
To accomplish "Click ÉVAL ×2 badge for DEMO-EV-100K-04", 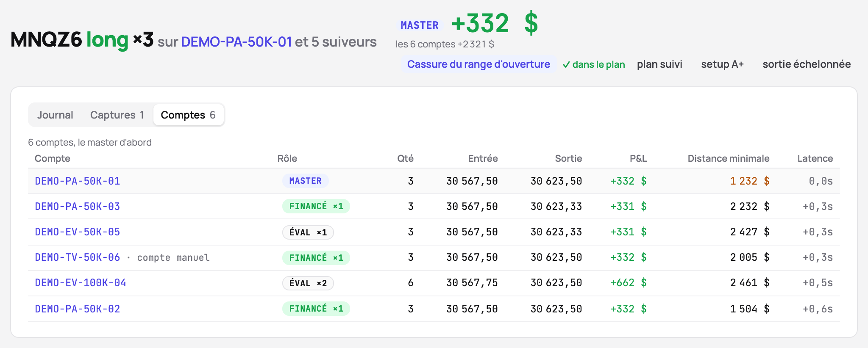I will (x=308, y=283).
